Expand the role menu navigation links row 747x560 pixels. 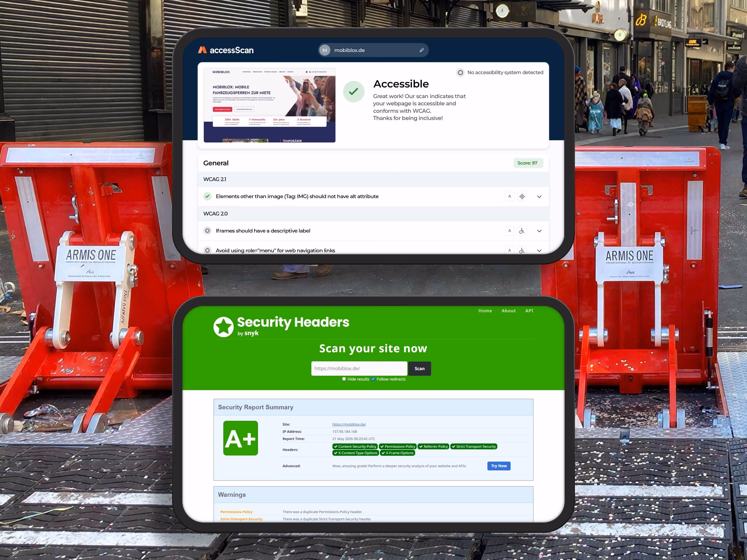pyautogui.click(x=539, y=250)
